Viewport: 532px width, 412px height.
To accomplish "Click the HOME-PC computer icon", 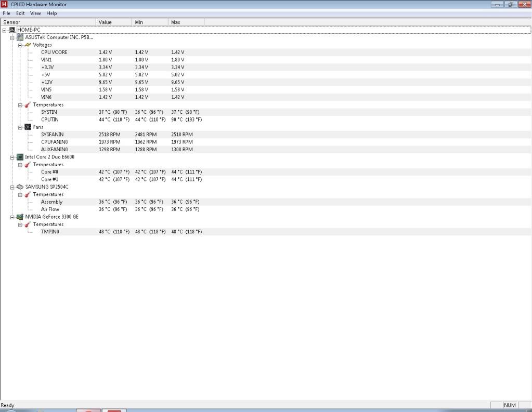I will 12,30.
